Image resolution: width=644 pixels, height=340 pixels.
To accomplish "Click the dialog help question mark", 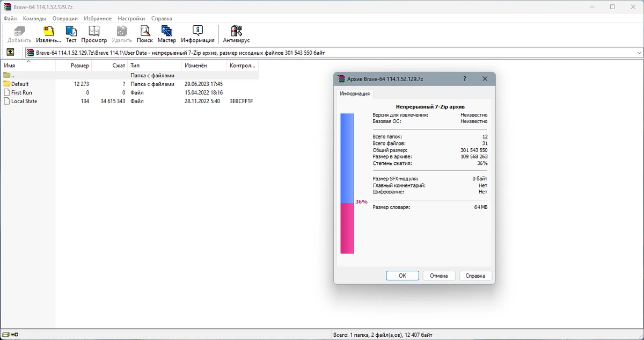I will 465,79.
